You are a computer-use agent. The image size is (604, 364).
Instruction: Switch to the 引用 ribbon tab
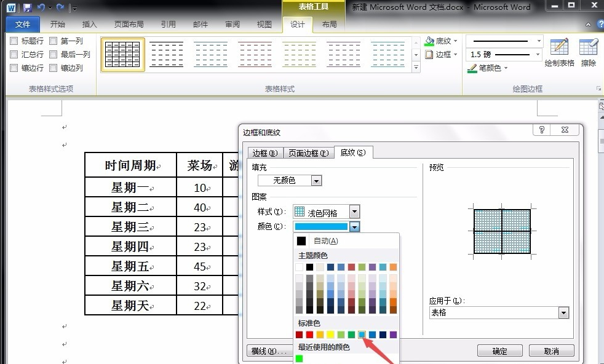(x=169, y=24)
